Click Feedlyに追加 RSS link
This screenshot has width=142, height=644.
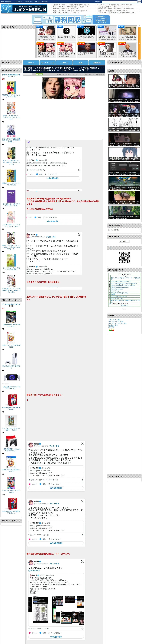coord(113,325)
